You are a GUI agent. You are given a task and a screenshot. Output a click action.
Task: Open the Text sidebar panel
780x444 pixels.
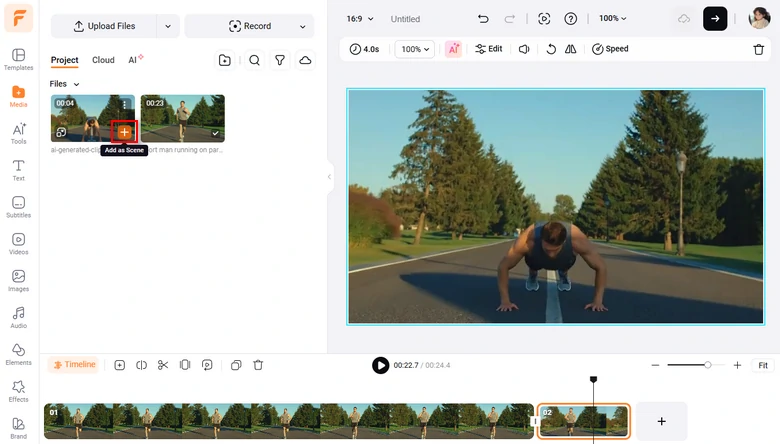18,170
